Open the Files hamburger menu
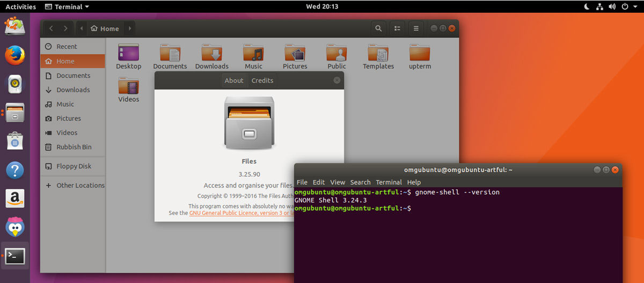644x283 pixels. tap(415, 28)
